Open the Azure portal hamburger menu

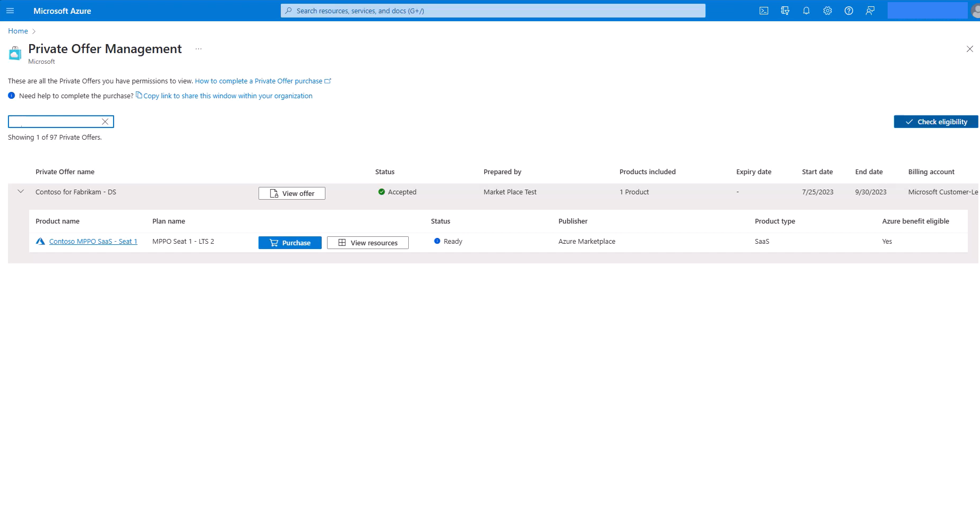[10, 11]
